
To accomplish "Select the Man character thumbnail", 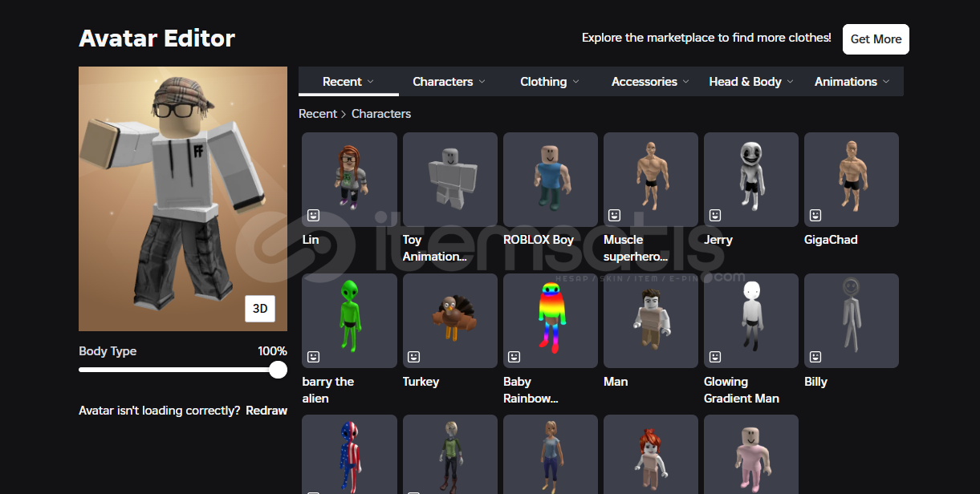I will click(651, 321).
